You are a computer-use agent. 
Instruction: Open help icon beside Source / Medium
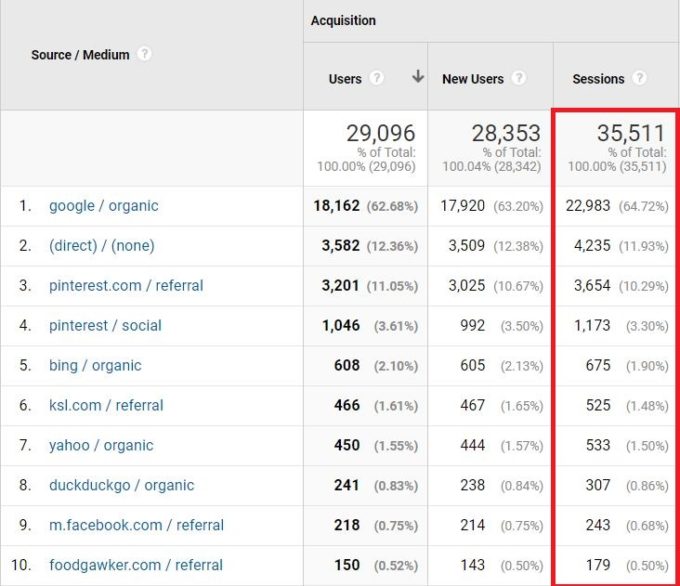coord(144,54)
